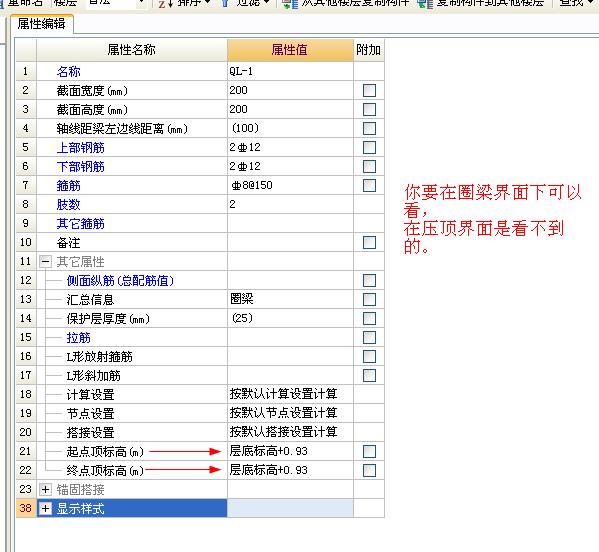The image size is (599, 552).
Task: Open the 属性编辑 tab
Action: tap(41, 24)
